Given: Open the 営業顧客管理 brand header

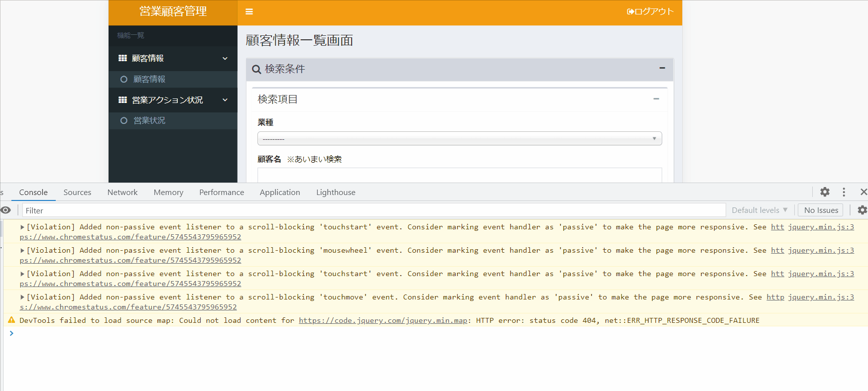Looking at the screenshot, I should click(173, 11).
